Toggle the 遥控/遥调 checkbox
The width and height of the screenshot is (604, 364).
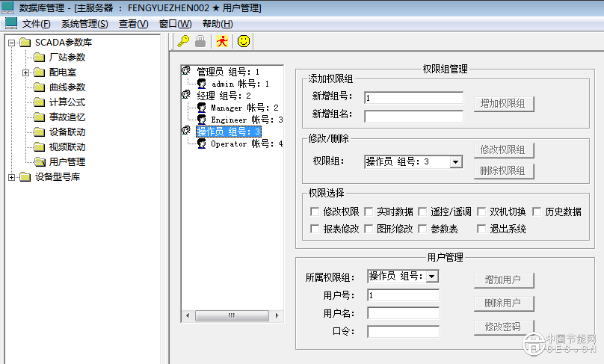coord(422,212)
